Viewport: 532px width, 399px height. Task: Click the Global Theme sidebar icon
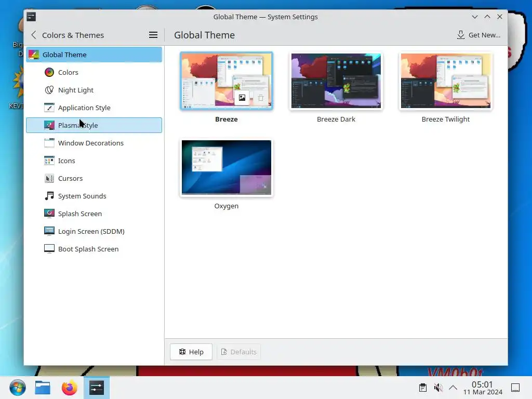click(x=34, y=55)
